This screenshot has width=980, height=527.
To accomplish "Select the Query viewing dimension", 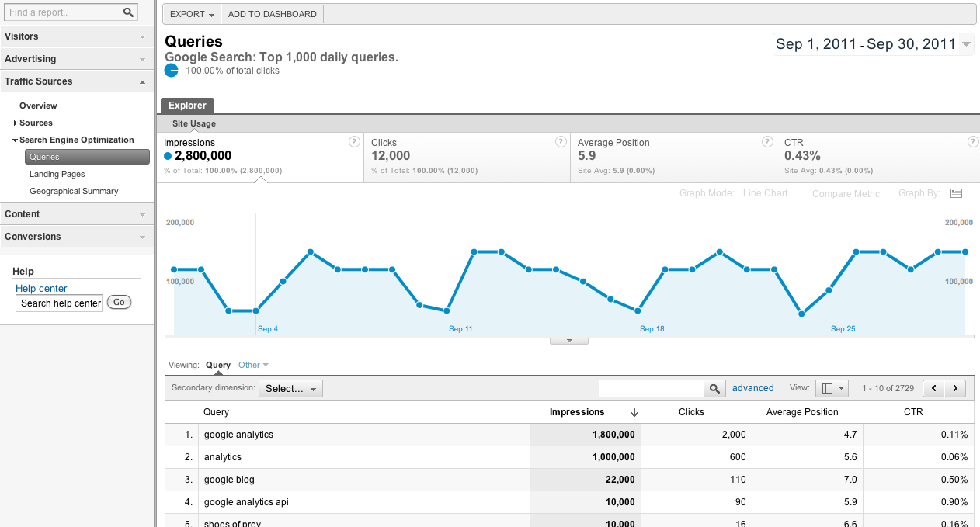I will (218, 365).
